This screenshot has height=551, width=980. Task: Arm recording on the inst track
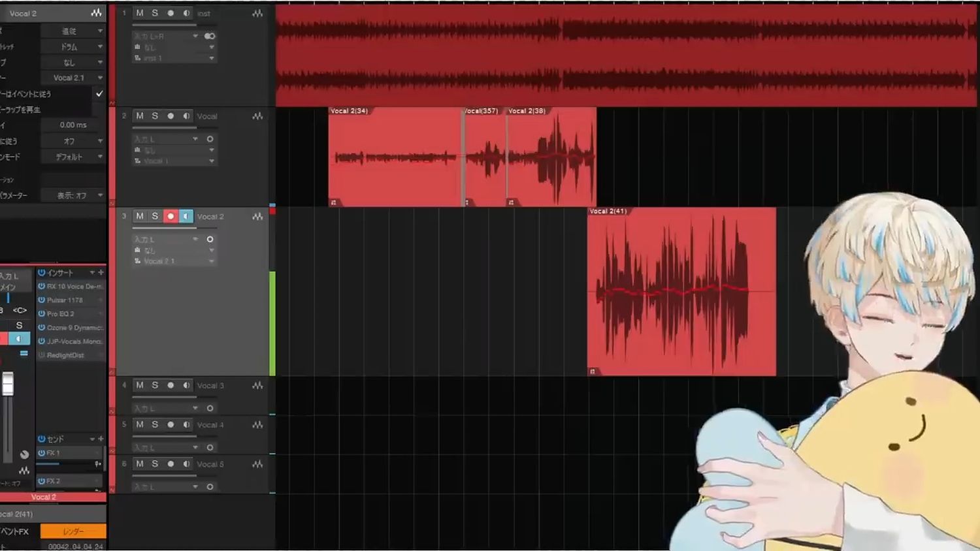[171, 13]
